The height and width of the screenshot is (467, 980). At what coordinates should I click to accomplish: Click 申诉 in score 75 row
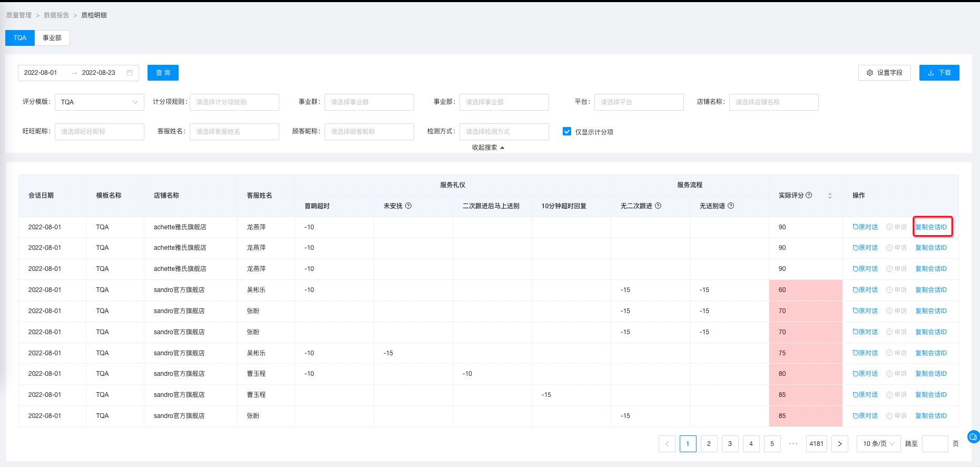[x=897, y=353]
